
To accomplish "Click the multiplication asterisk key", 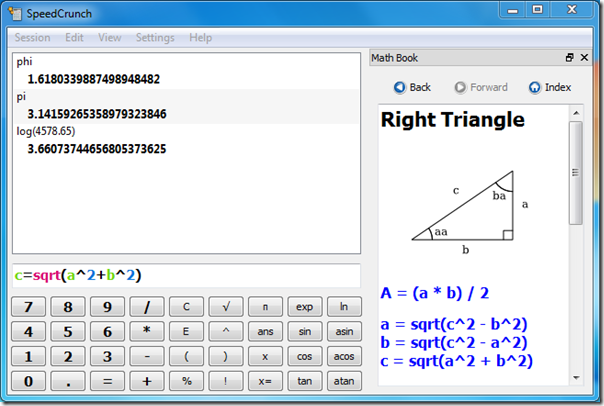I will coord(147,331).
